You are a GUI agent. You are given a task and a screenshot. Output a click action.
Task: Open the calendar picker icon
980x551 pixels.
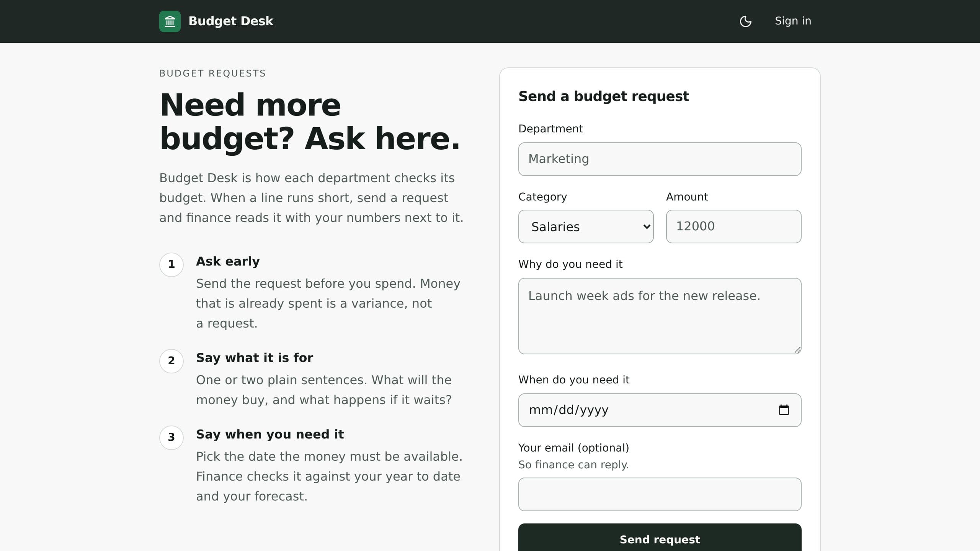[784, 410]
